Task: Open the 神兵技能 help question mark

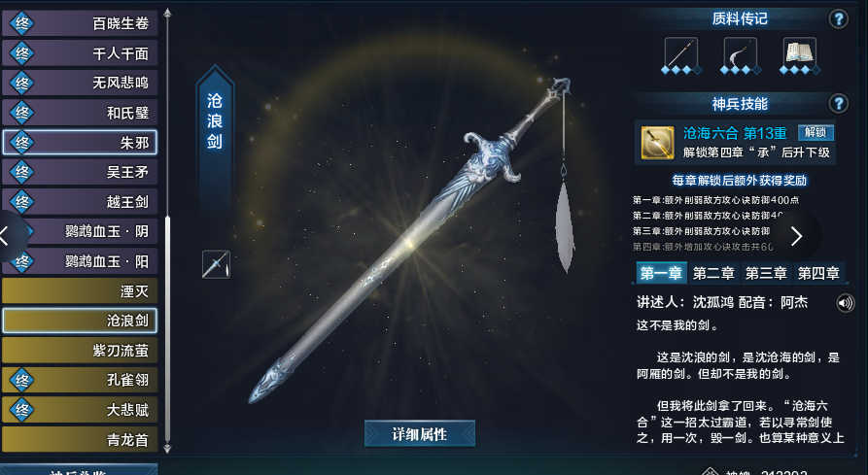Action: 839,103
